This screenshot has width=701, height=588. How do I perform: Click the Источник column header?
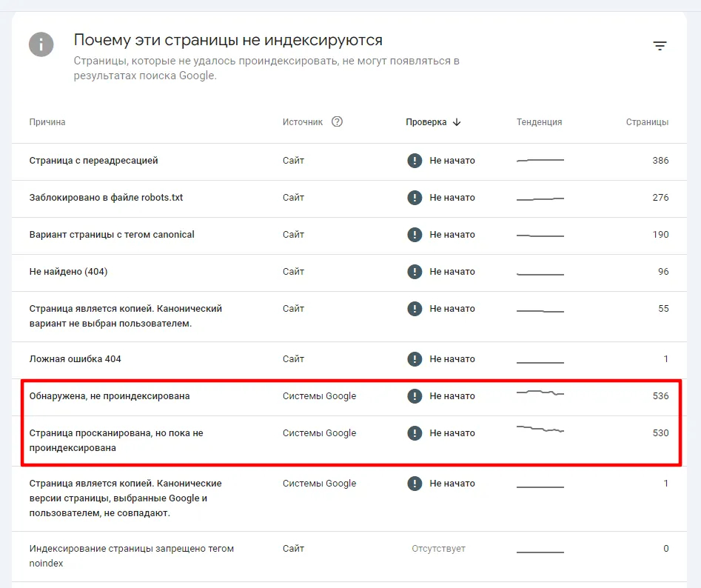(x=303, y=122)
